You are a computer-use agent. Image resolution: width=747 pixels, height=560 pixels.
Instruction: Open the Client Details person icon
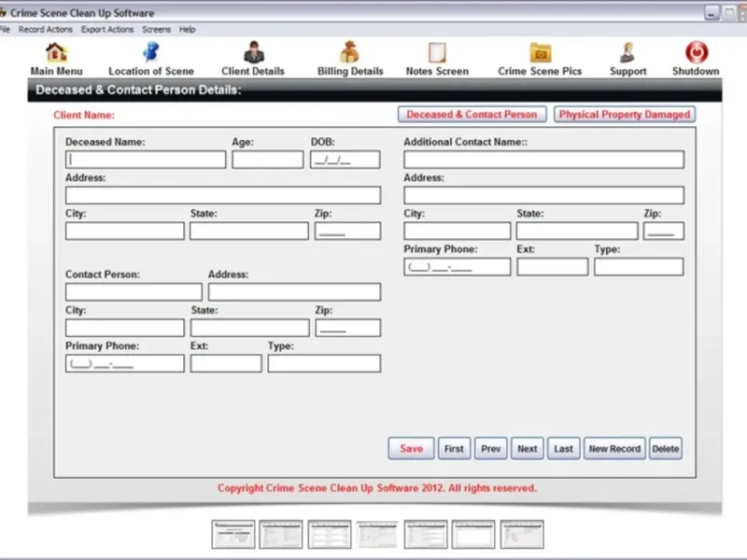pyautogui.click(x=253, y=52)
